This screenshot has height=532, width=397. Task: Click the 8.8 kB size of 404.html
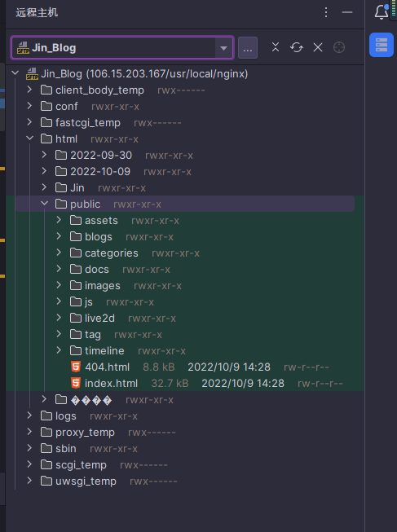159,367
